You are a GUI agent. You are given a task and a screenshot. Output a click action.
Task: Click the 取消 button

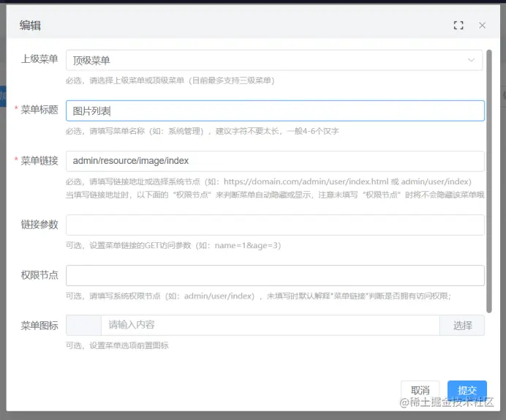[420, 390]
